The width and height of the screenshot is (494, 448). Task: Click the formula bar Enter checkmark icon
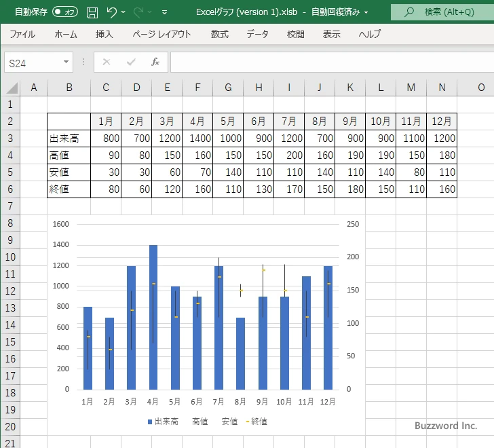pos(131,62)
